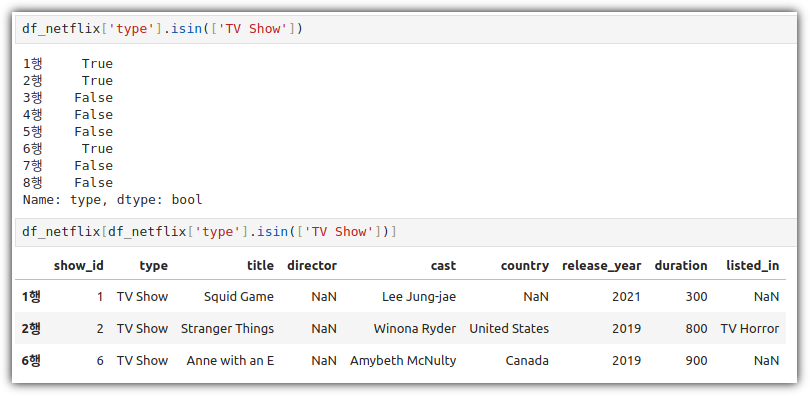Click the NaN director cell in Anne with an E row
Image resolution: width=810 pixels, height=396 pixels.
pos(324,361)
